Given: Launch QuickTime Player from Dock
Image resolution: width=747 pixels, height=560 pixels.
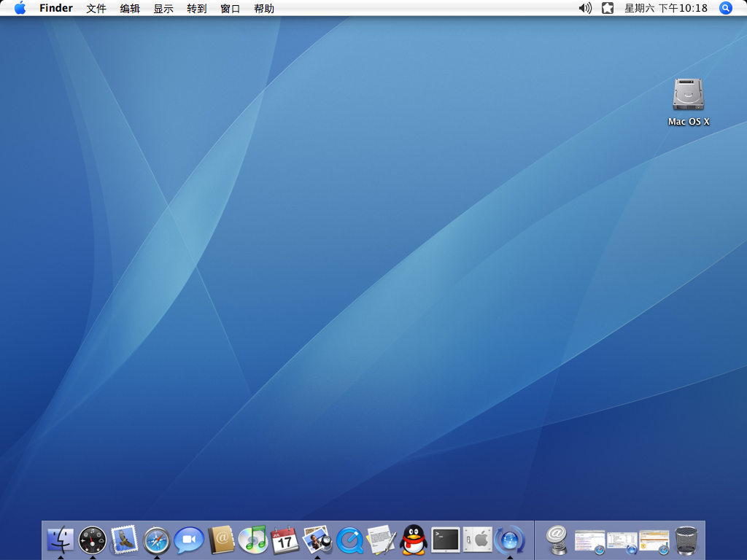Looking at the screenshot, I should coord(349,540).
